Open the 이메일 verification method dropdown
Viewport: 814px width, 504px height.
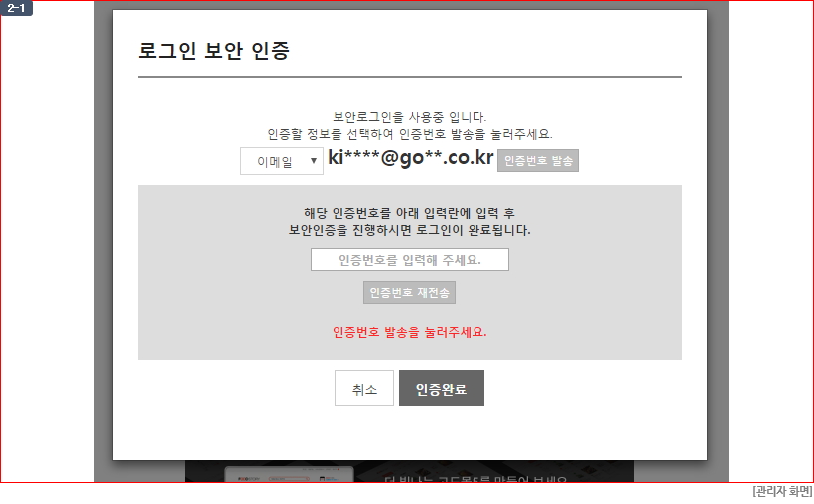pos(281,161)
